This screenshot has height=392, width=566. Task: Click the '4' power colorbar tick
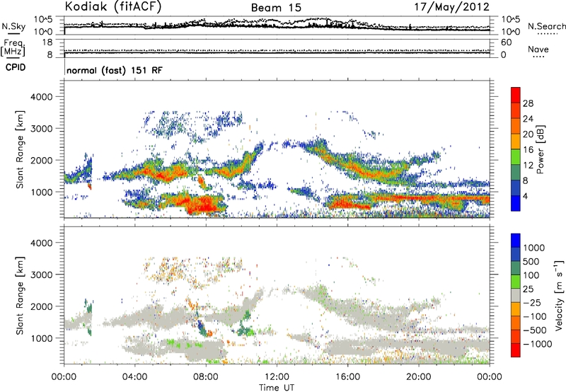click(525, 196)
